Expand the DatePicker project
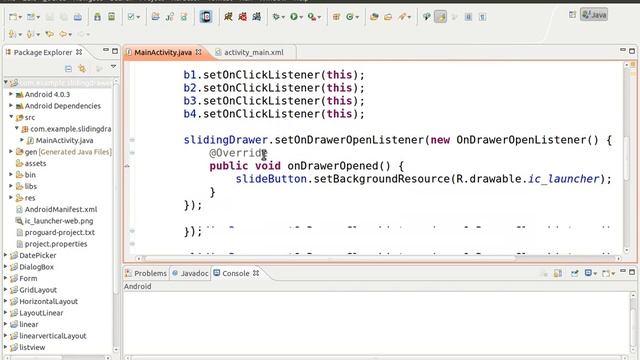 click(x=6, y=255)
